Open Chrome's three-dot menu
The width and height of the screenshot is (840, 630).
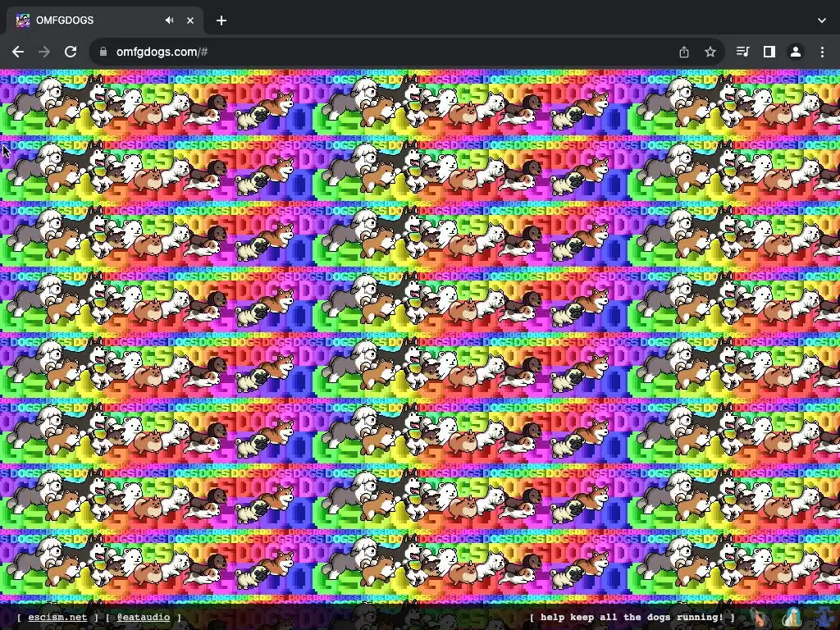click(822, 52)
